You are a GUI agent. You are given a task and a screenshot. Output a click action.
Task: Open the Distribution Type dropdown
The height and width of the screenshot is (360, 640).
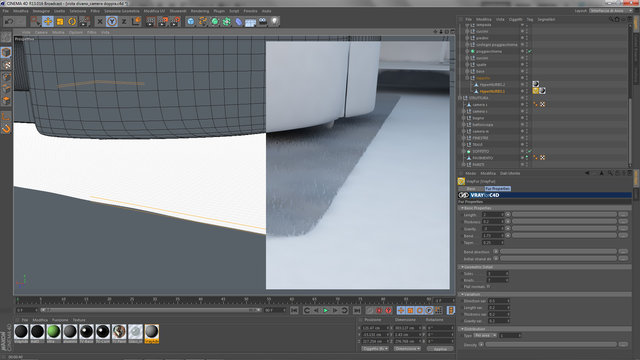tap(485, 336)
